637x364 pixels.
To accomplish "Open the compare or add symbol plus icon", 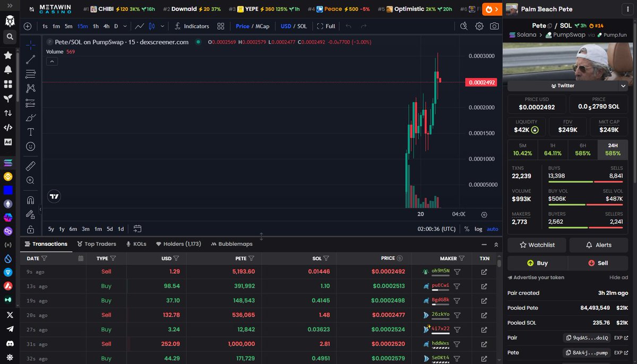I will click(28, 26).
